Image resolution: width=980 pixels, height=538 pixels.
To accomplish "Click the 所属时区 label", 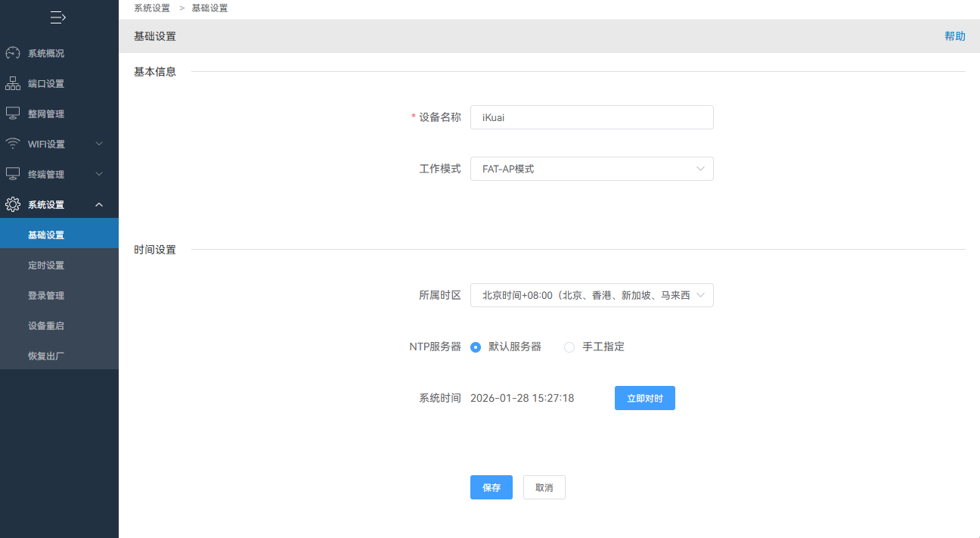I will click(440, 295).
